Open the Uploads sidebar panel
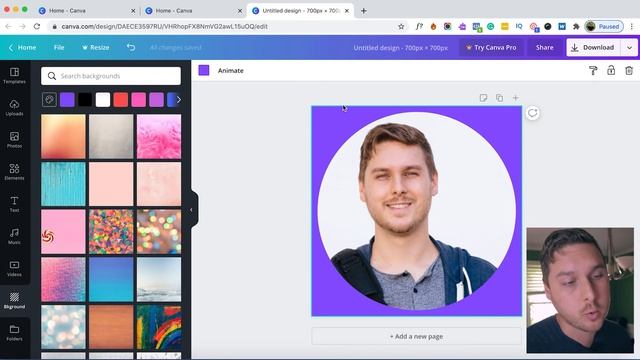 pyautogui.click(x=14, y=108)
